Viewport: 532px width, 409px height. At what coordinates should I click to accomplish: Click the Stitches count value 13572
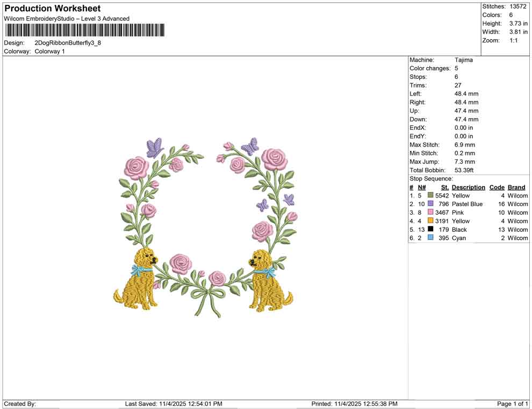(x=519, y=6)
